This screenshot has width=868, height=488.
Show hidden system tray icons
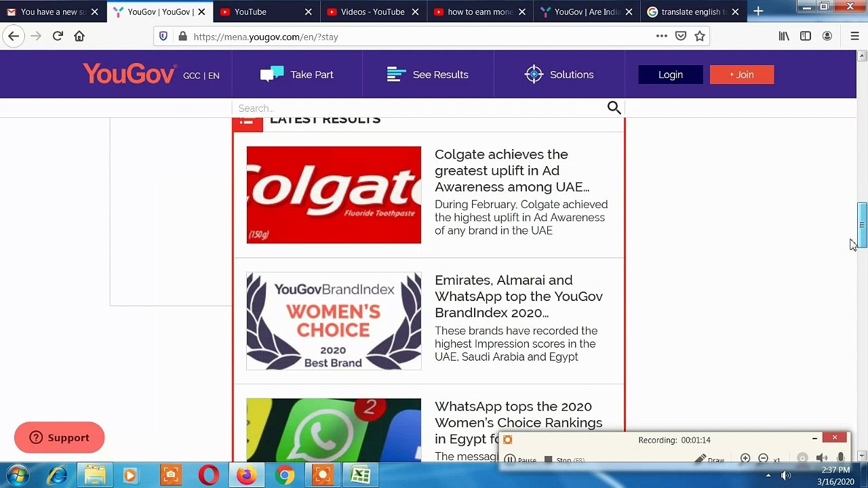coord(768,476)
